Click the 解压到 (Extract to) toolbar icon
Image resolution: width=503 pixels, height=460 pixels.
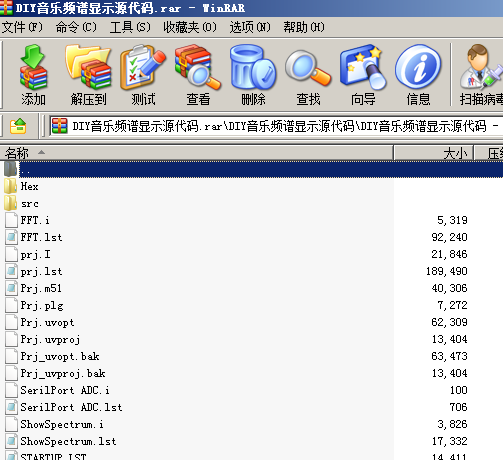88,68
